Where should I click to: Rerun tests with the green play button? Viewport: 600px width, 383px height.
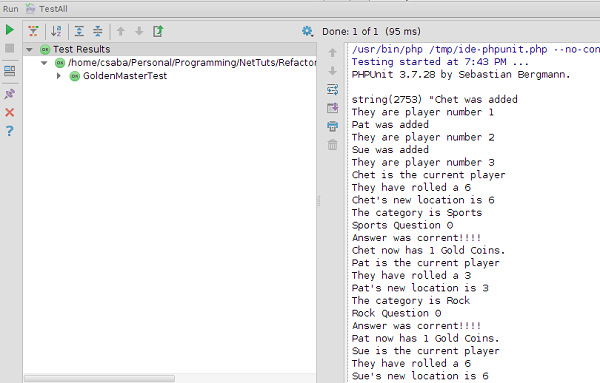tap(10, 30)
